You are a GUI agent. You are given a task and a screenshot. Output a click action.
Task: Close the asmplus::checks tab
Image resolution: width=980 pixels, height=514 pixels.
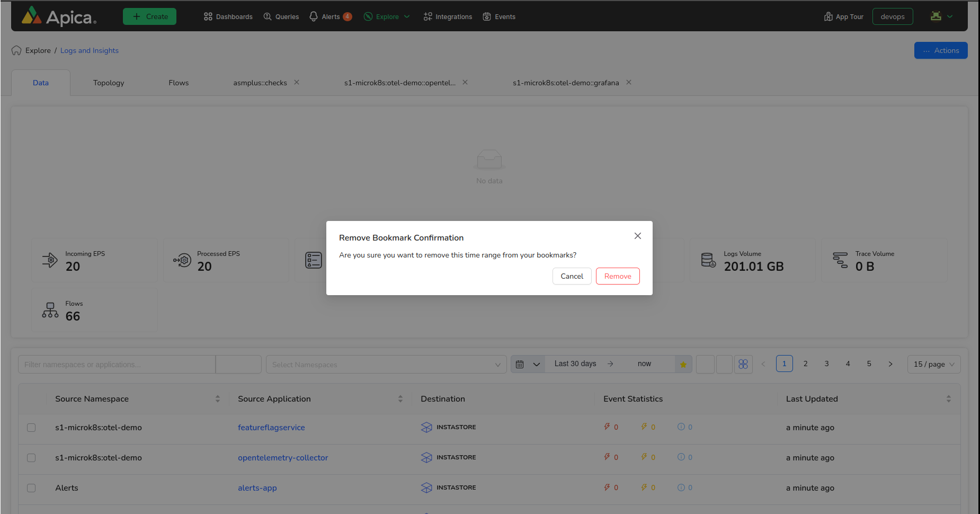(x=297, y=82)
